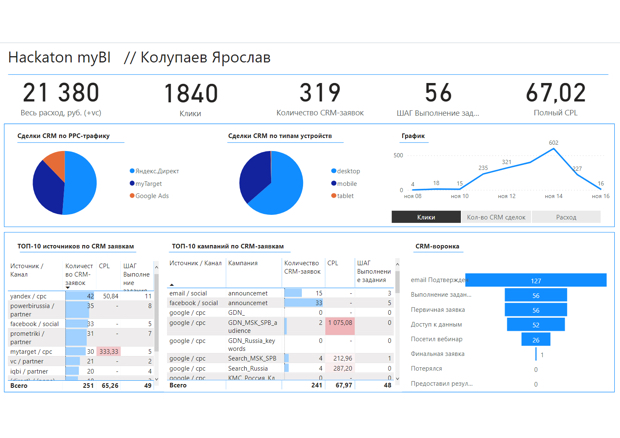Click the campaigns table scroll-up arrow
This screenshot has height=438, width=620.
tap(397, 264)
